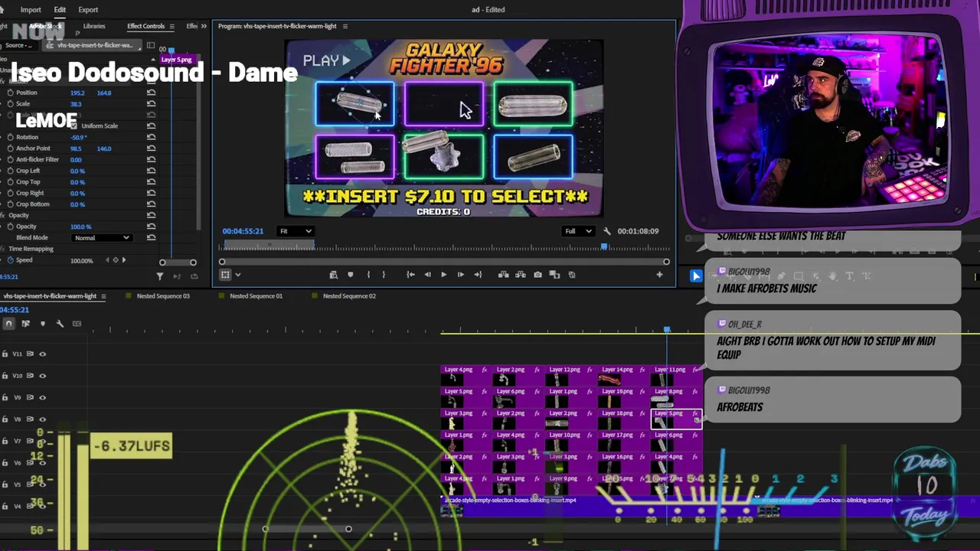This screenshot has width=980, height=551.
Task: Switch to the Libraries tab
Action: tap(94, 26)
